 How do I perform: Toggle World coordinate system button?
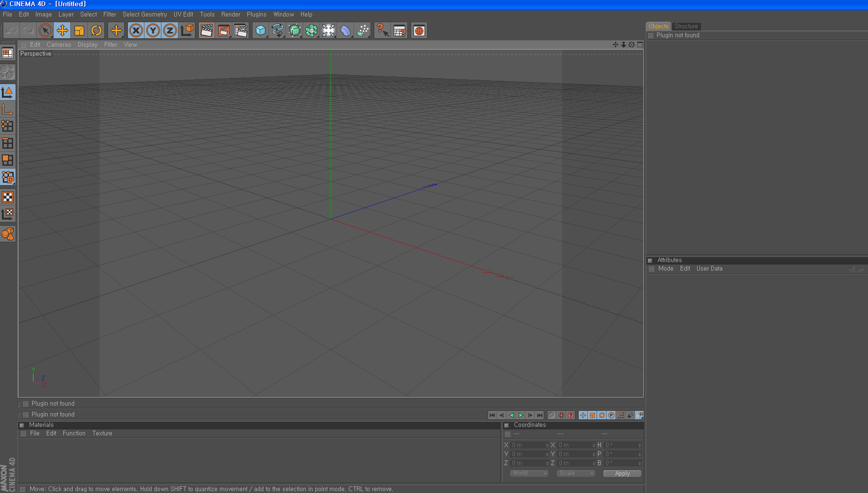187,31
